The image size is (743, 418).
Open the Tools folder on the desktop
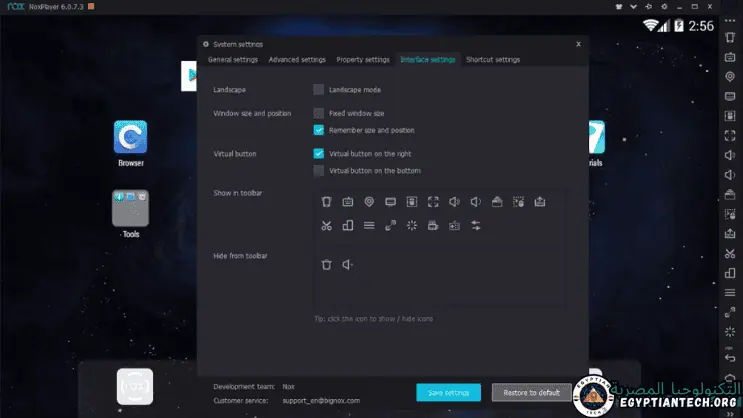[130, 208]
